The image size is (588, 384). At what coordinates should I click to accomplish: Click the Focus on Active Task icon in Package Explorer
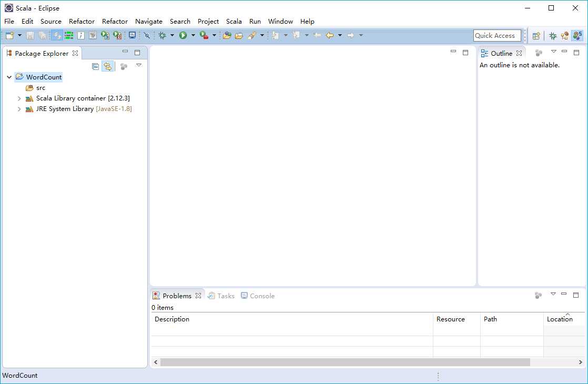tap(124, 67)
